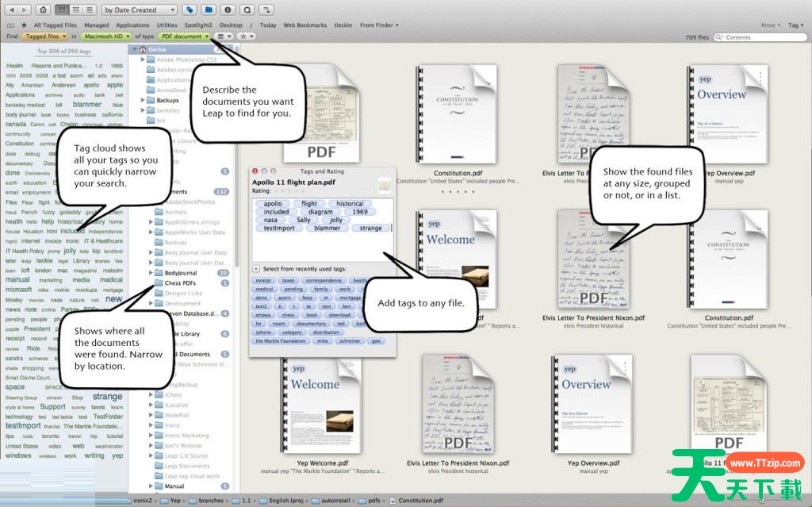Click the 'manual' tag in tag cloud
This screenshot has height=507, width=812.
17,279
